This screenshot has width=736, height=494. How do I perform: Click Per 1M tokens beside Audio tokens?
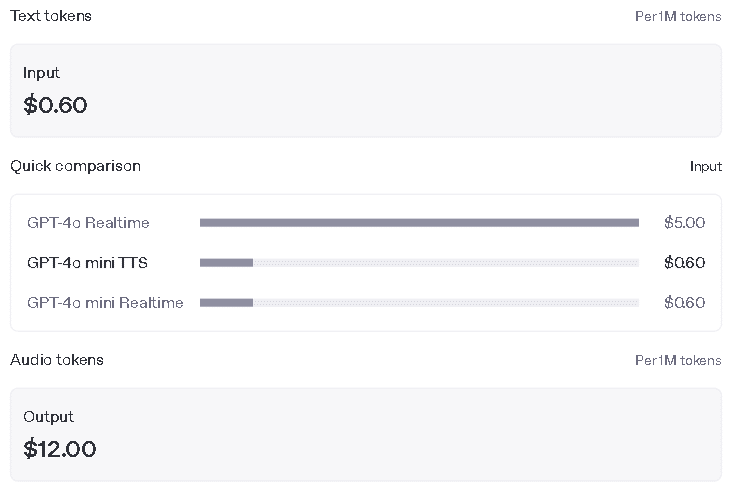click(x=677, y=361)
